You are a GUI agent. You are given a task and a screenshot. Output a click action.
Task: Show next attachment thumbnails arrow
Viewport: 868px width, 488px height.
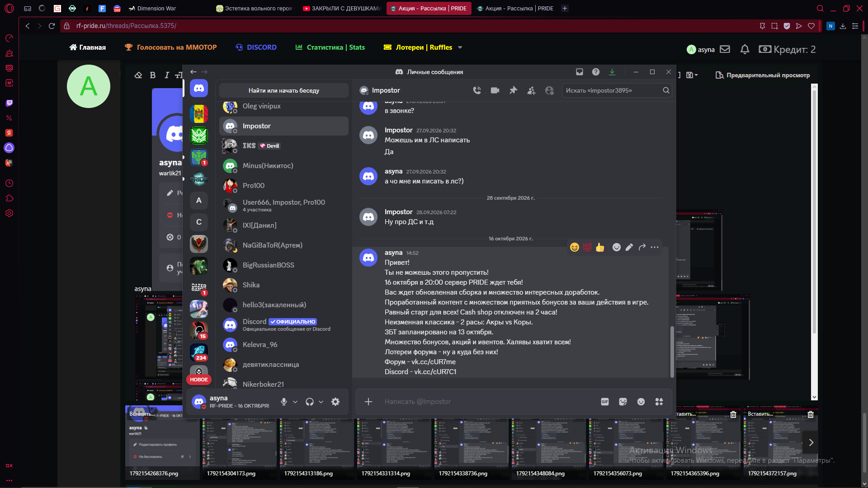pos(811,442)
